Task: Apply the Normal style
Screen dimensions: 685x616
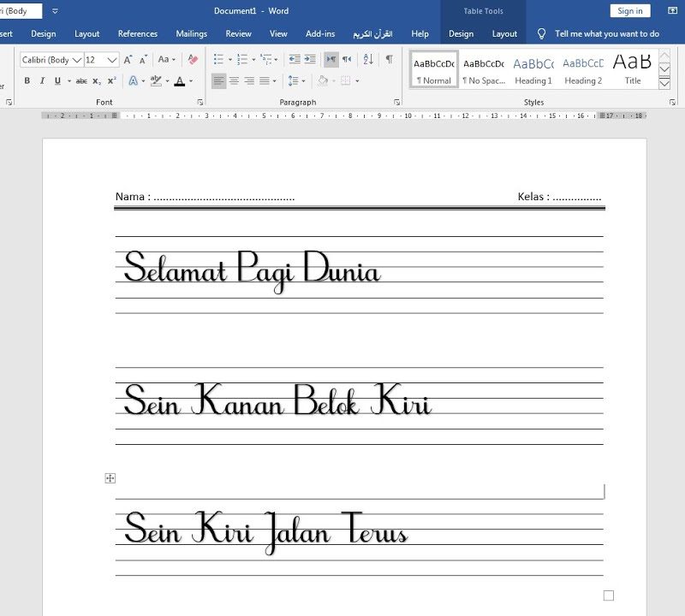Action: pyautogui.click(x=434, y=70)
